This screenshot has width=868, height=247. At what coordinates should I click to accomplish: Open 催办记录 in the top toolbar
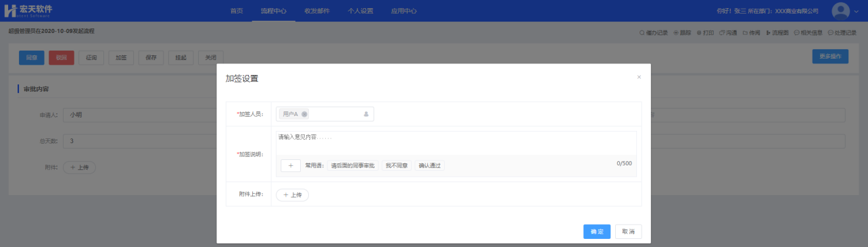pos(654,32)
